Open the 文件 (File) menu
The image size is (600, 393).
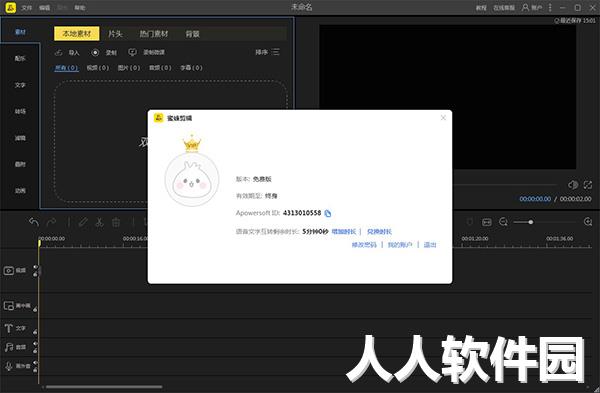(x=26, y=8)
